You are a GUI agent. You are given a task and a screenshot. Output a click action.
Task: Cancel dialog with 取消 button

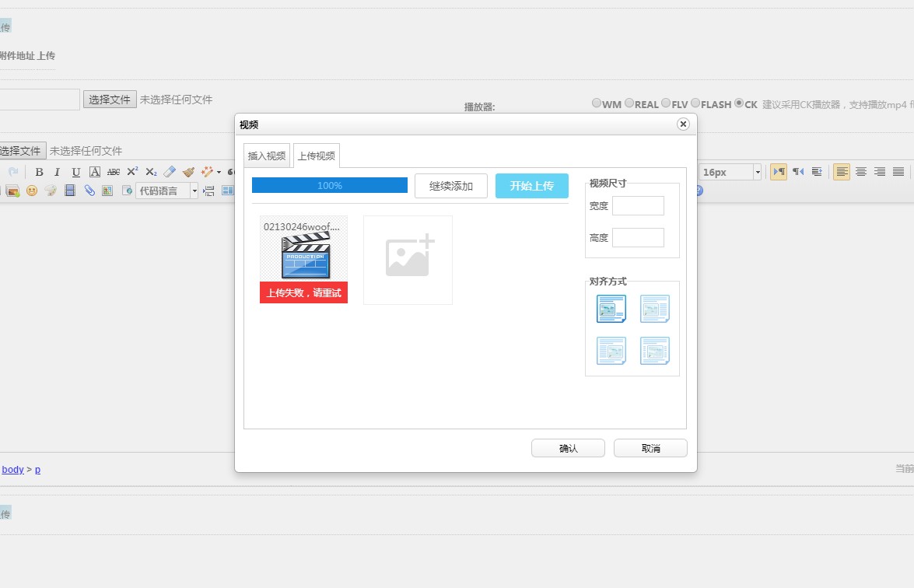650,448
